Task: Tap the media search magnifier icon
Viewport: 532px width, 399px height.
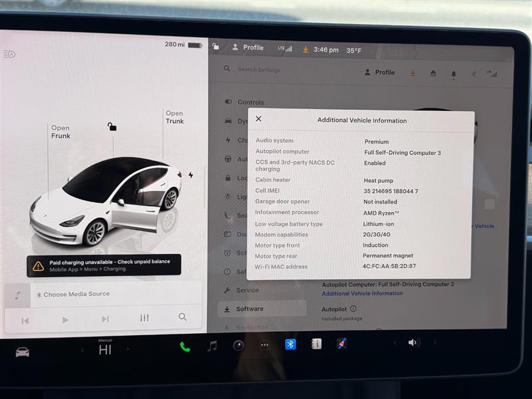Action: click(x=182, y=317)
